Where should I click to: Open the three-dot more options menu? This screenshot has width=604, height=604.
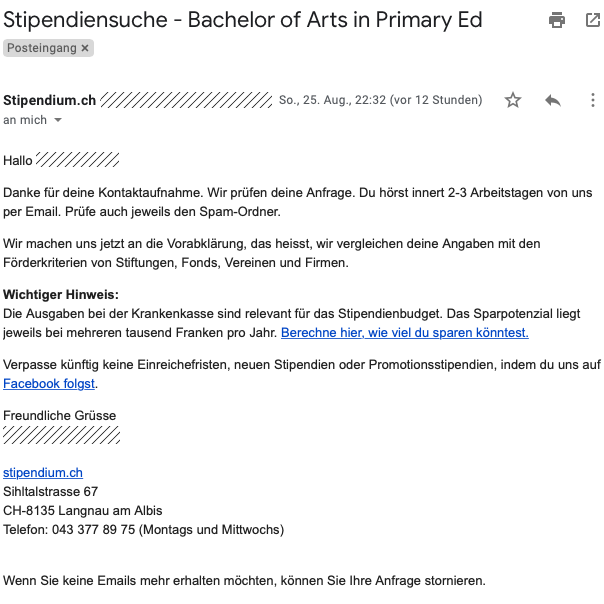pyautogui.click(x=593, y=100)
